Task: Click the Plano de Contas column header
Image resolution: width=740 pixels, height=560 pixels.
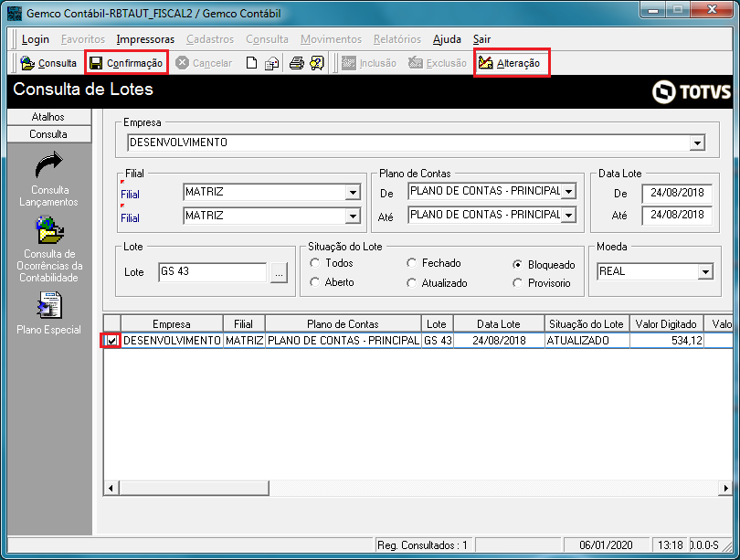Action: point(344,324)
